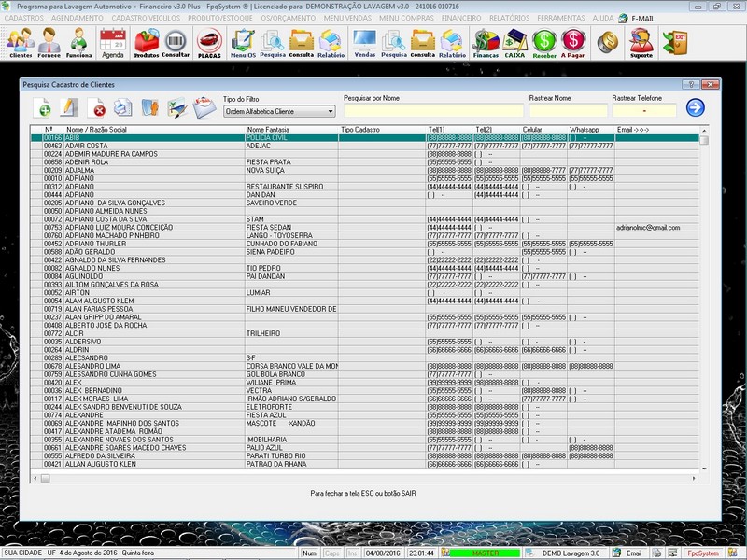Viewport: 747px width, 560px height.
Task: Open the MENU COMPRAS menu
Action: [406, 18]
